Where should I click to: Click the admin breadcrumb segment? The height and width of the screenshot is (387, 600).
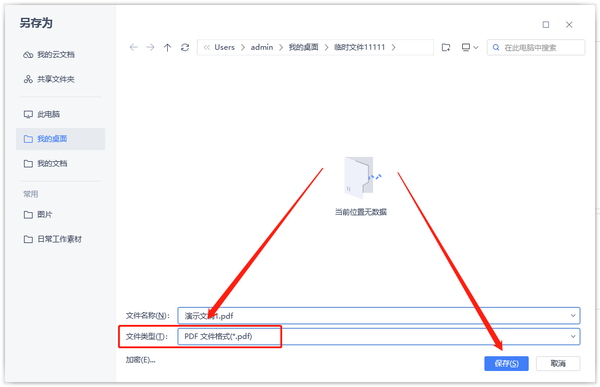click(262, 47)
